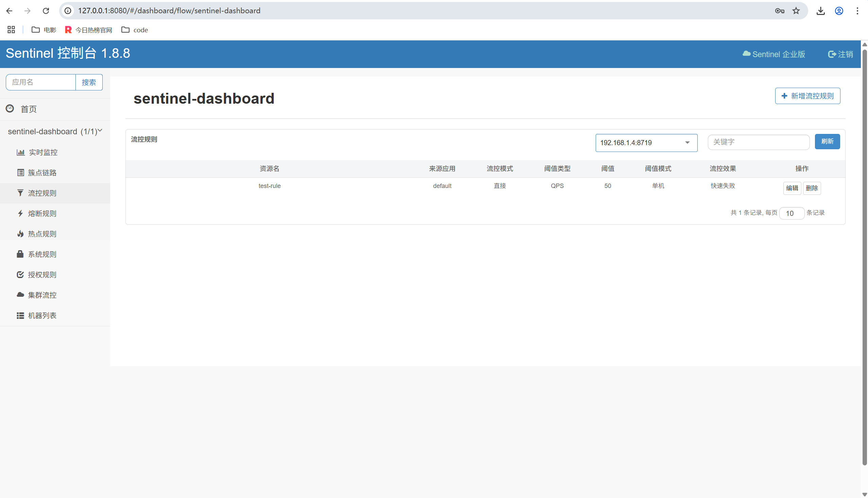Screen dimensions: 868x498
Task: Bookmark this page with the star icon
Action: [x=796, y=11]
